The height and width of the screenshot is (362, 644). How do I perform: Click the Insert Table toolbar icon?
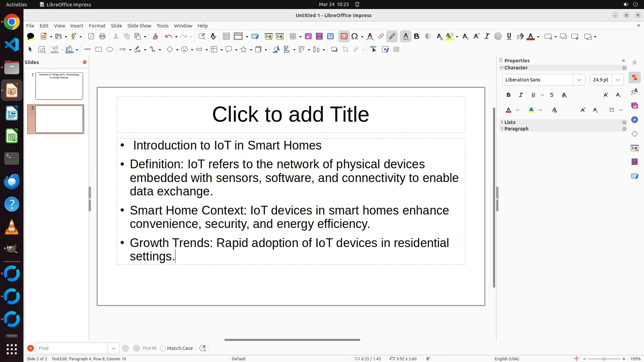click(293, 37)
